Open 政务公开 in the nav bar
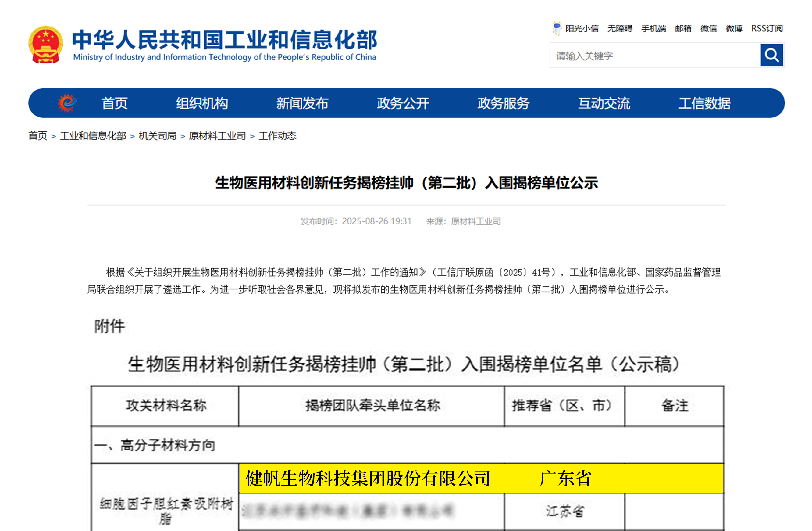Screen dimensions: 812x531 tap(403, 103)
